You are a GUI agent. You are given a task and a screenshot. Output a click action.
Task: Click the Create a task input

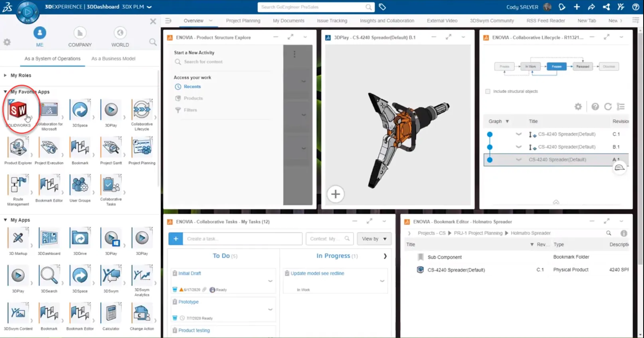242,239
